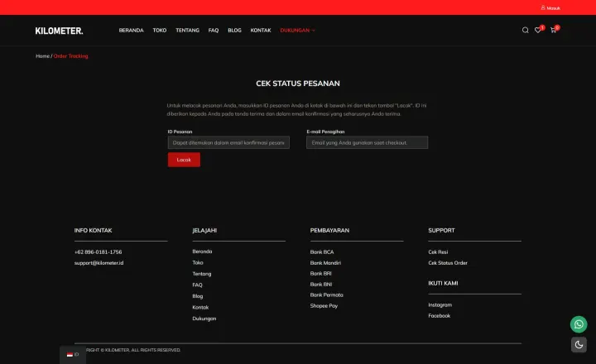Click Bank BCA in Pembayaran
596x364 pixels.
[322, 252]
